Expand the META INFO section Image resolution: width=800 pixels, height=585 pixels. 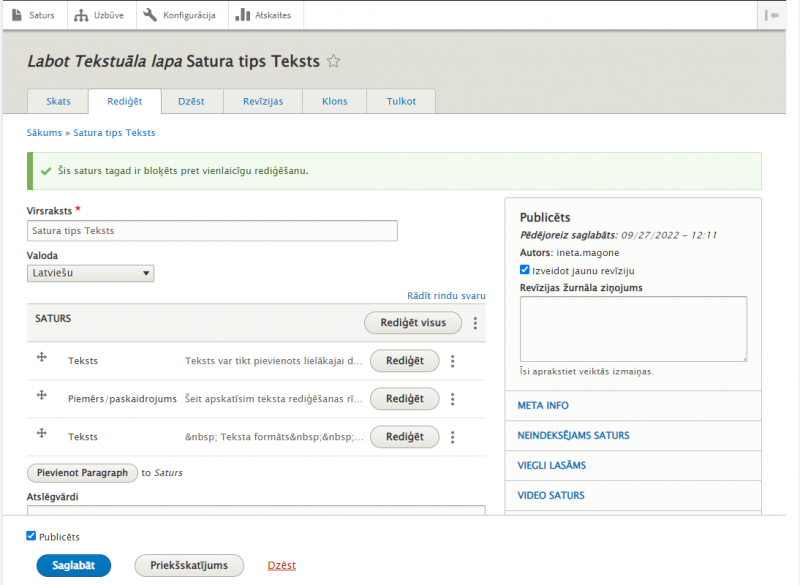click(633, 405)
